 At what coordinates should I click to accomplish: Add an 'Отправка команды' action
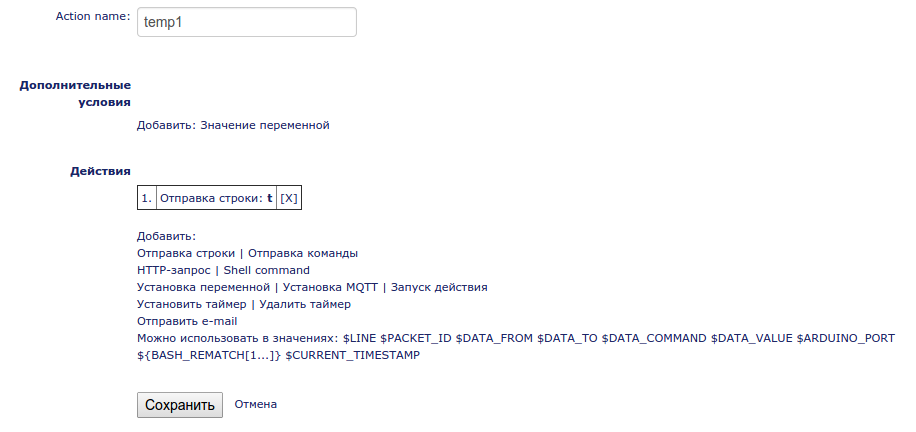coord(303,254)
